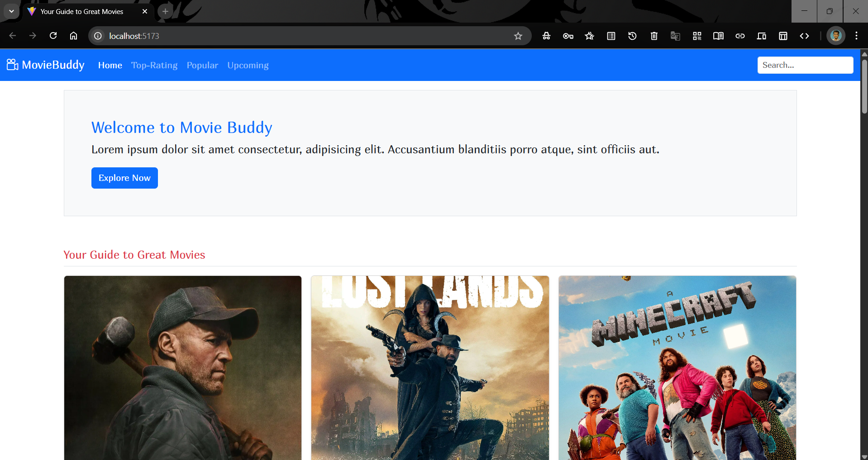The height and width of the screenshot is (460, 868).
Task: Toggle the reader mode book icon
Action: pyautogui.click(x=718, y=36)
